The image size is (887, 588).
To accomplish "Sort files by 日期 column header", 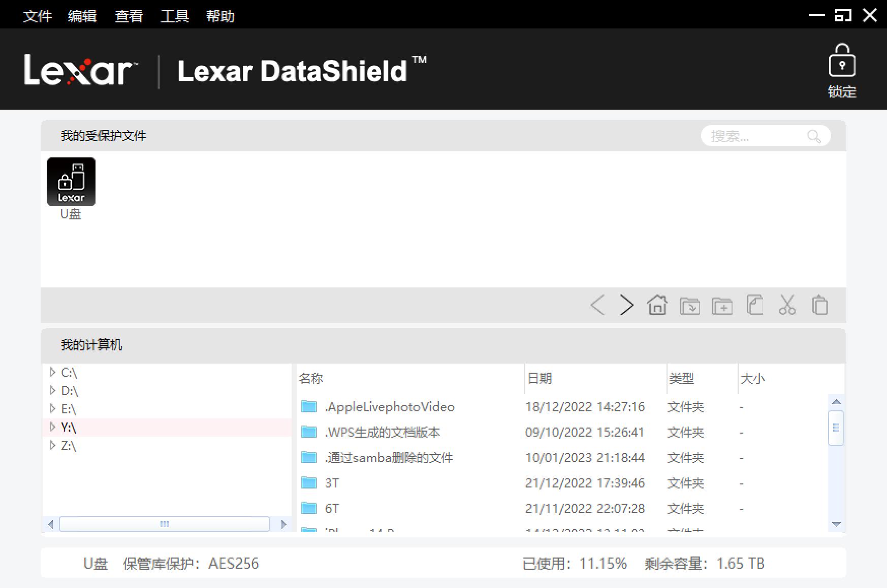I will pyautogui.click(x=596, y=378).
